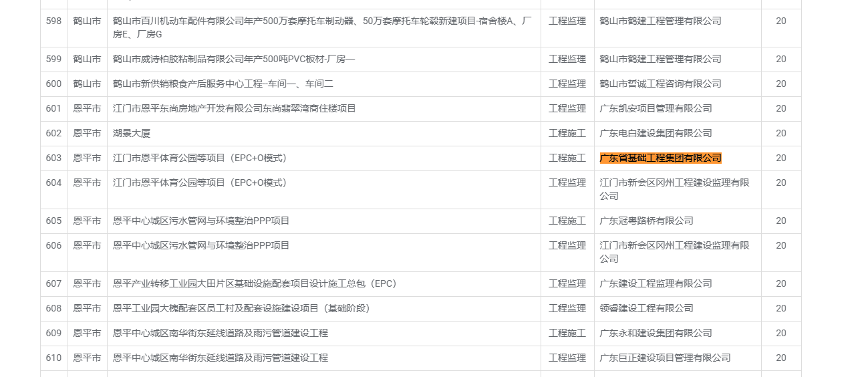
Task: Click row number 603
Action: 53,158
